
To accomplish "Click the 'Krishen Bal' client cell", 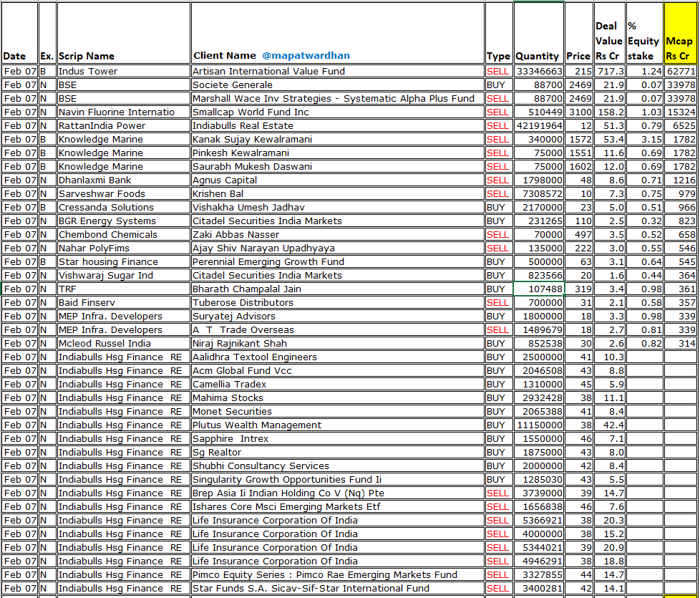I will click(338, 194).
